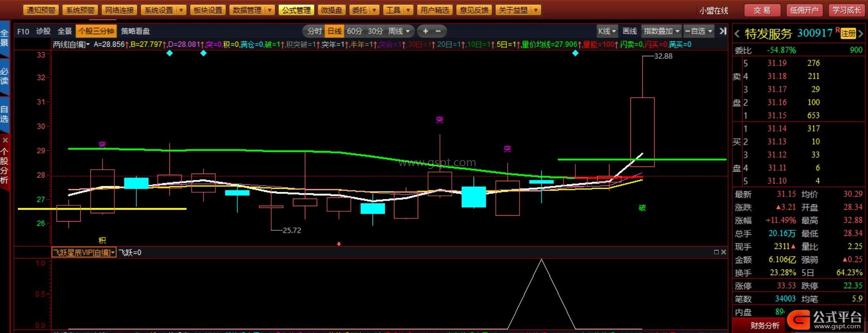Toggle the 个股三分钟 view

click(x=96, y=31)
